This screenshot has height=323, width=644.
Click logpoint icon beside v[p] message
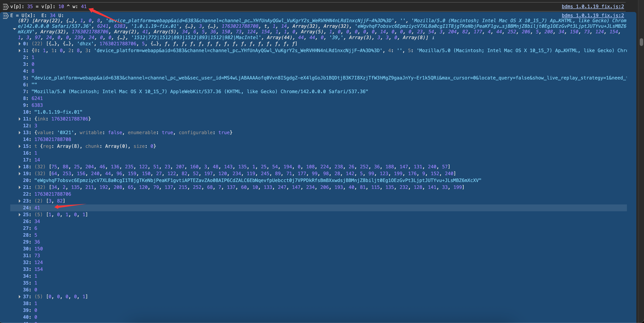click(6, 7)
